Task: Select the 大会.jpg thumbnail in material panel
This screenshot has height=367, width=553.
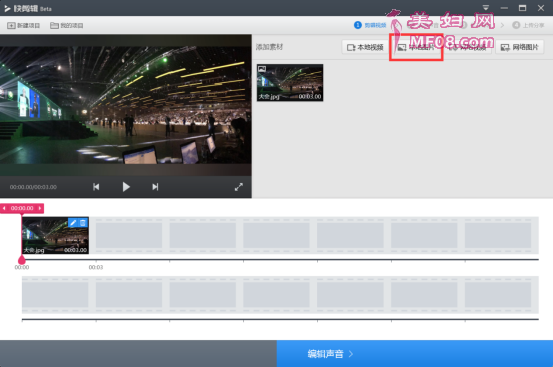Action: (290, 83)
